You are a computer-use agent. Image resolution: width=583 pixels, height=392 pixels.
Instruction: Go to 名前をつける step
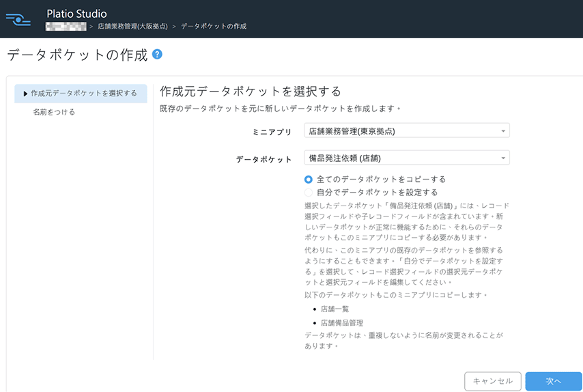tap(54, 112)
